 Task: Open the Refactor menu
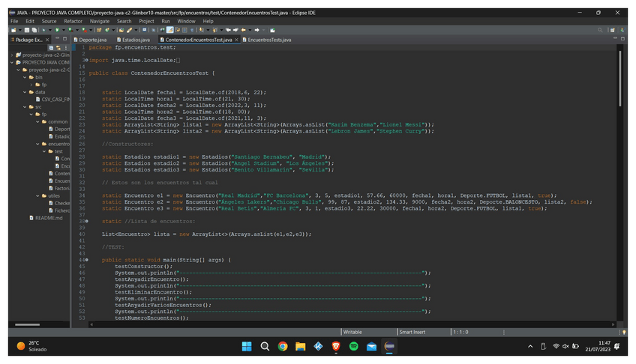pyautogui.click(x=73, y=21)
